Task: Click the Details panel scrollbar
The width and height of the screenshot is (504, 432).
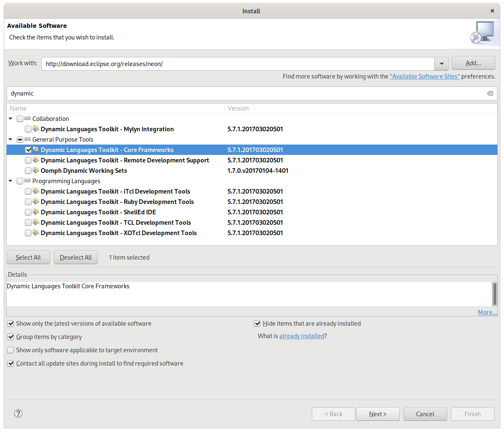Action: [494, 294]
